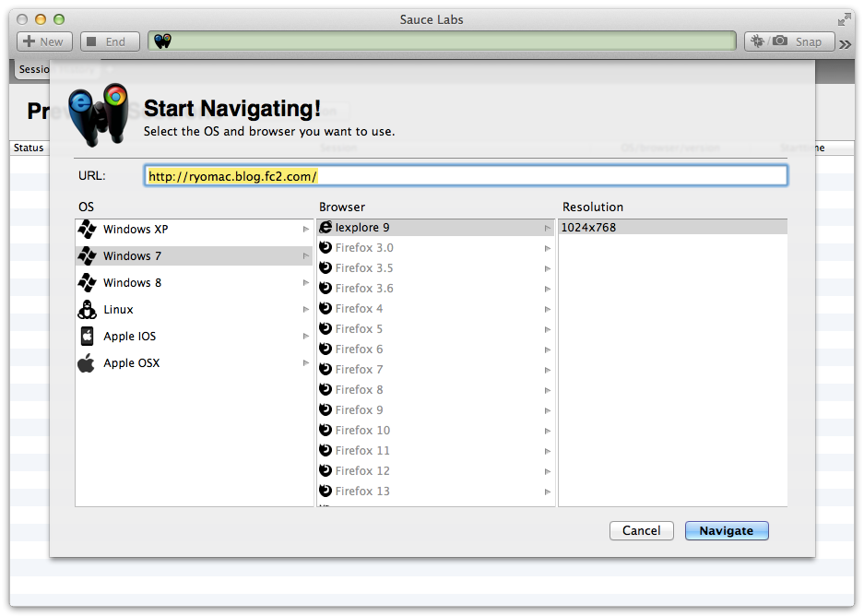The width and height of the screenshot is (864, 616).
Task: Select the Firefox 3.6 text label
Action: pos(364,288)
